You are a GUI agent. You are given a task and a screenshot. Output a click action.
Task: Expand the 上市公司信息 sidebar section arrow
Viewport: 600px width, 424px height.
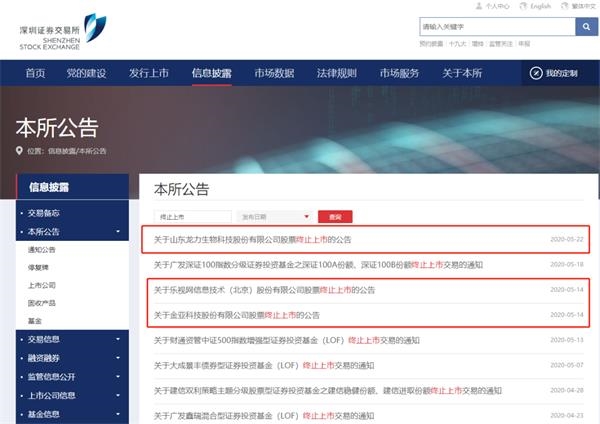pyautogui.click(x=118, y=395)
